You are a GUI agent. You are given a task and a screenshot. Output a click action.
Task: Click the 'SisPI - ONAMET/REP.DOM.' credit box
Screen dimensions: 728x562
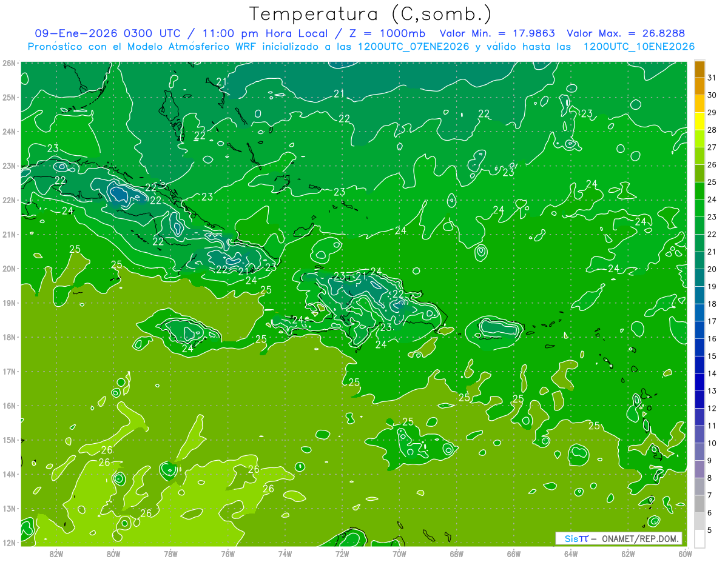click(x=619, y=538)
